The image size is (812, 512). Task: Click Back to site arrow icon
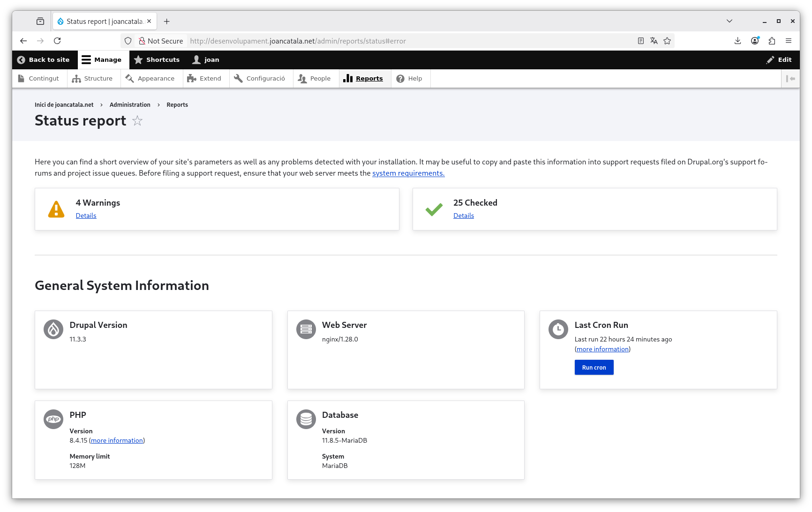click(21, 59)
